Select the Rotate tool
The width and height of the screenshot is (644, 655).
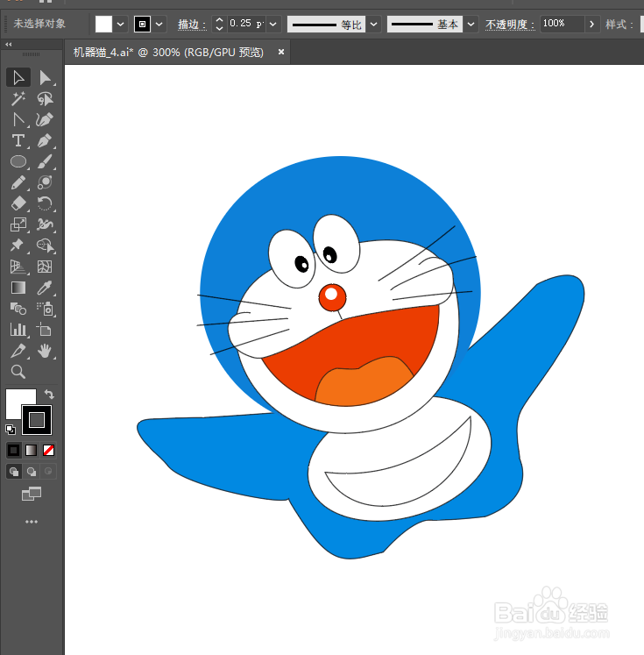[x=45, y=203]
